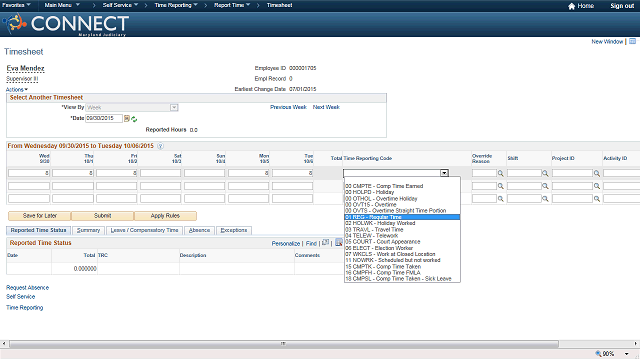Open the calendar date picker icon

click(127, 118)
